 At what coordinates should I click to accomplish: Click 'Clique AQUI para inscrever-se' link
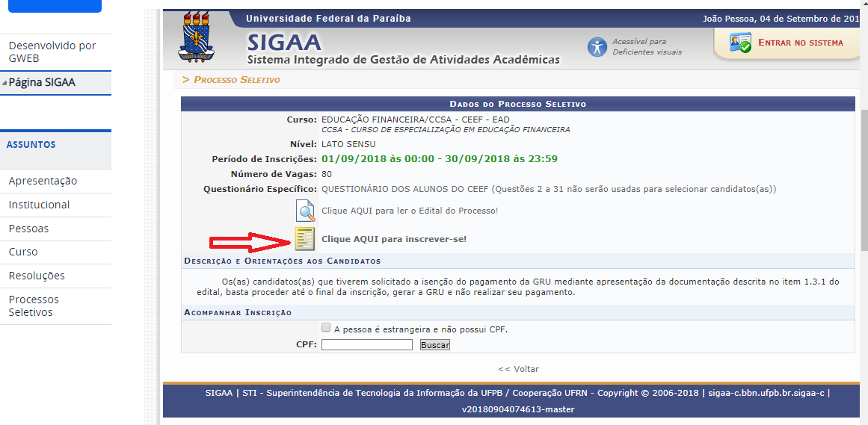(394, 239)
